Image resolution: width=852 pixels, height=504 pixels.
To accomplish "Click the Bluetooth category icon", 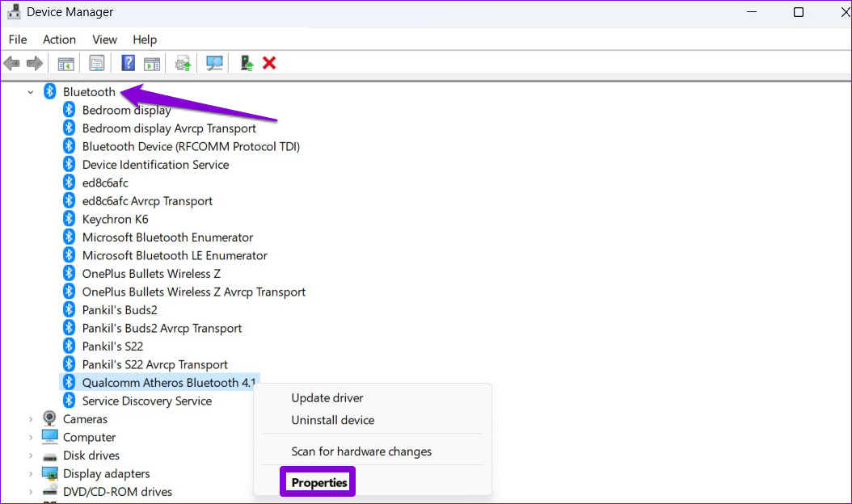I will click(49, 91).
